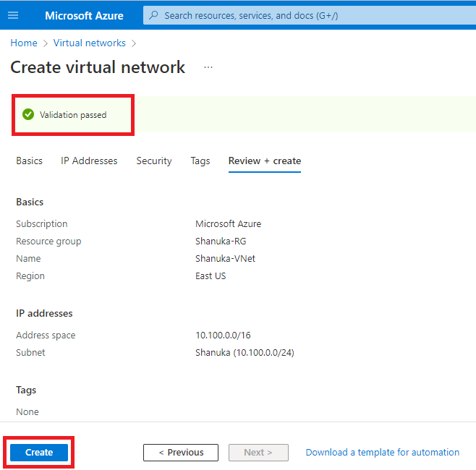The width and height of the screenshot is (476, 470).
Task: Go to the Home breadcrumb
Action: (24, 43)
